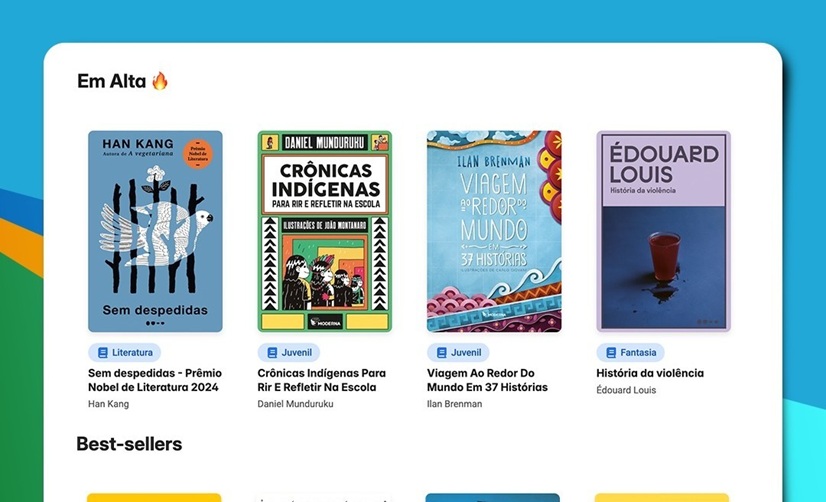Screen dimensions: 826x502
Task: Click the book icon in Literatura tag
Action: [x=103, y=352]
